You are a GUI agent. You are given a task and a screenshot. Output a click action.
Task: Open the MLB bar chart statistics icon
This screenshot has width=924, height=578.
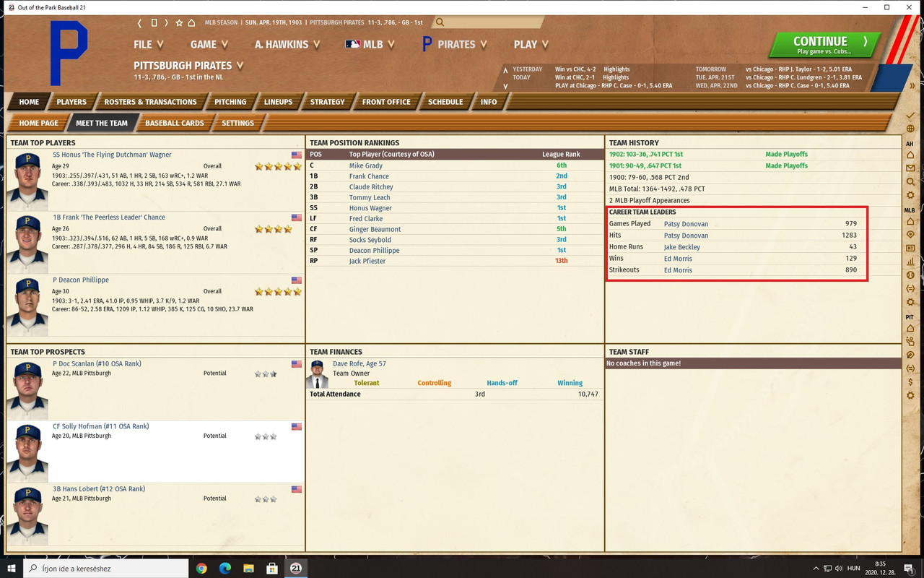tap(910, 262)
